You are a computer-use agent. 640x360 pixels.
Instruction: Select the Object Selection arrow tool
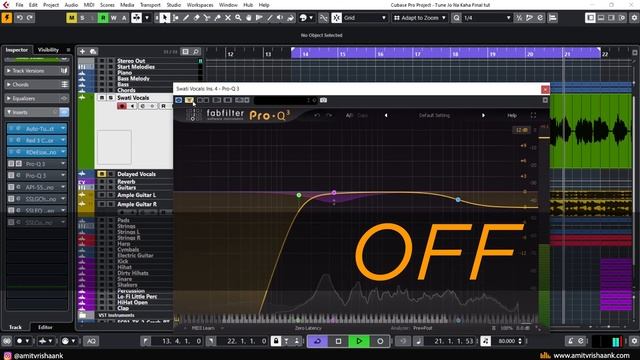(164, 18)
